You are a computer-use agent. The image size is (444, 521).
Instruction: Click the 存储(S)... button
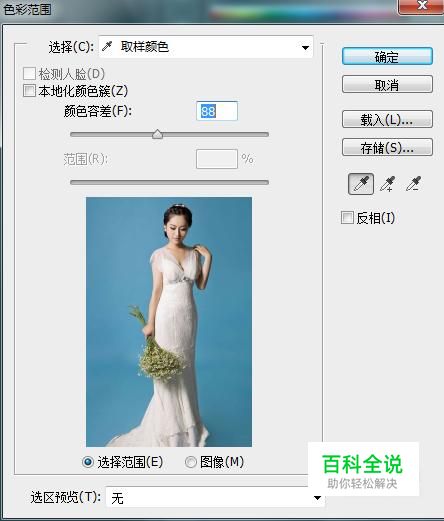(387, 147)
